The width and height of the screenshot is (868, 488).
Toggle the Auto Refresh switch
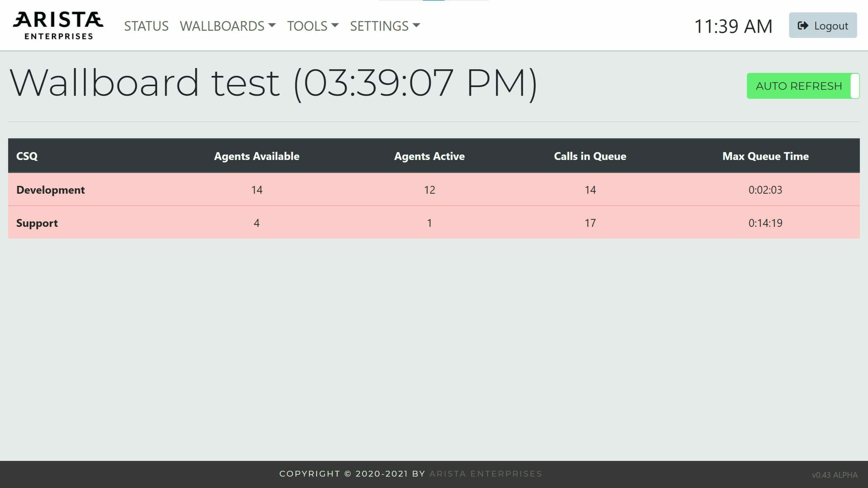[803, 86]
